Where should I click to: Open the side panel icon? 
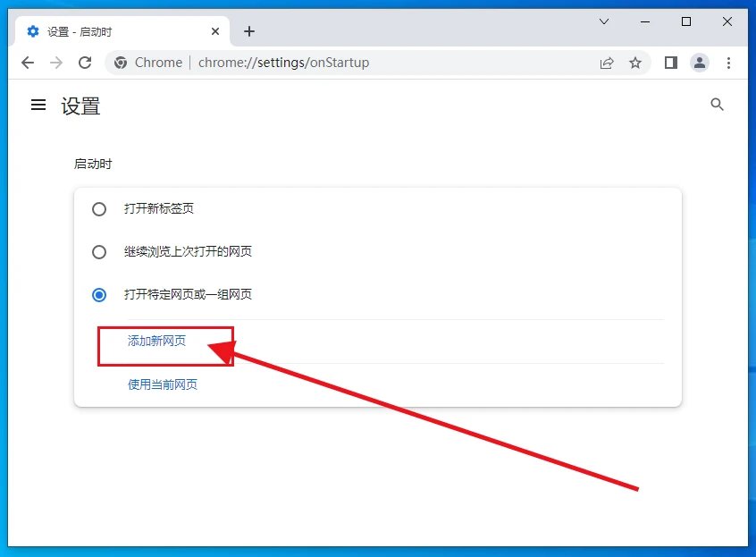[x=670, y=63]
